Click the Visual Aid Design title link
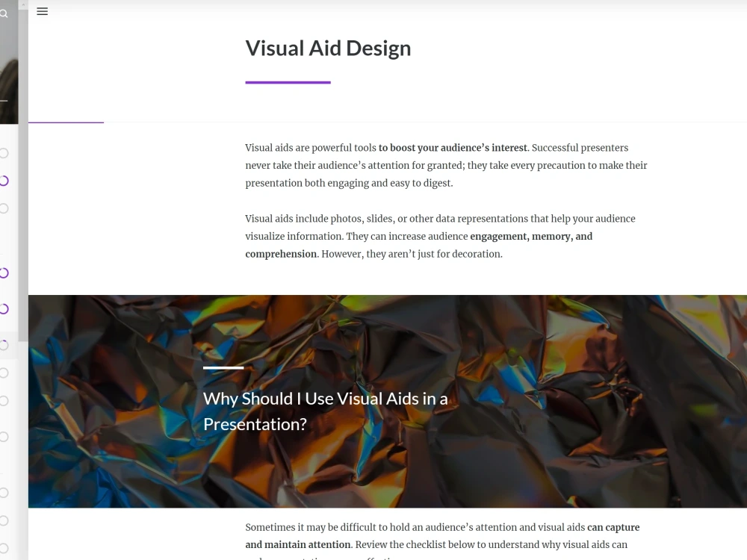 (x=328, y=48)
